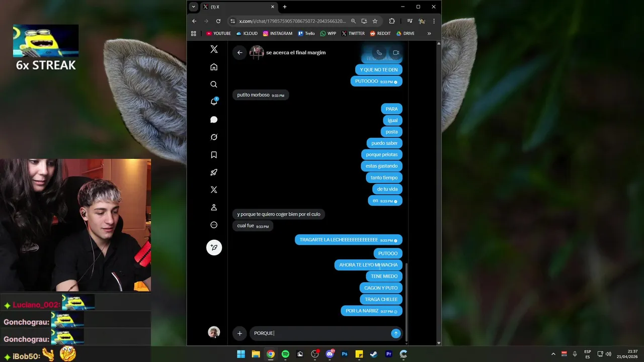This screenshot has width=644, height=362.
Task: View site information icon in address bar
Action: (x=232, y=21)
